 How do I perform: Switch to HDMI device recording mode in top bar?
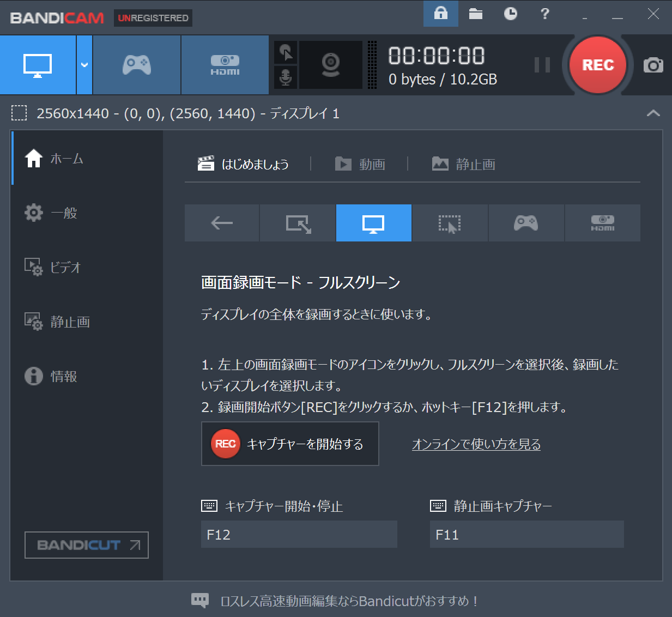tap(225, 65)
